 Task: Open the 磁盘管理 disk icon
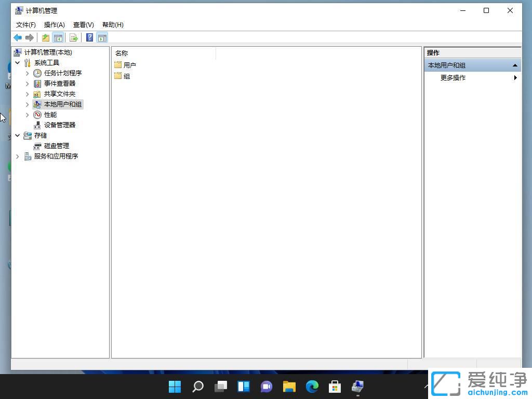(x=37, y=145)
